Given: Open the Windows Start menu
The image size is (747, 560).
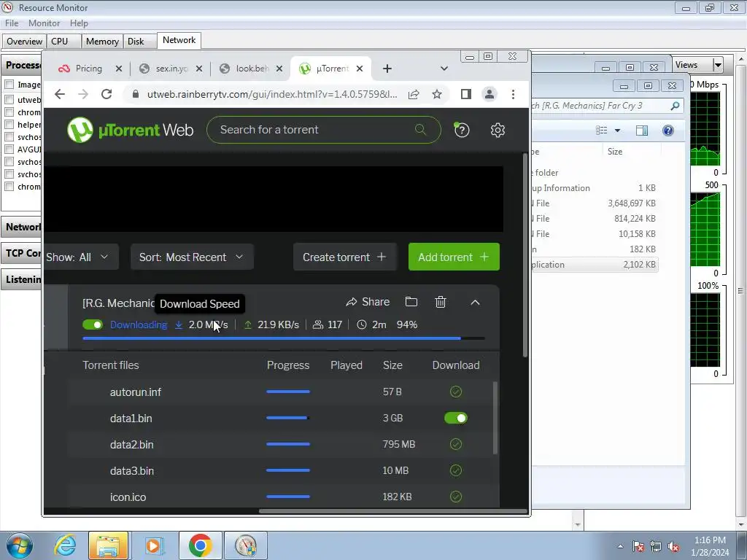Looking at the screenshot, I should (x=20, y=545).
